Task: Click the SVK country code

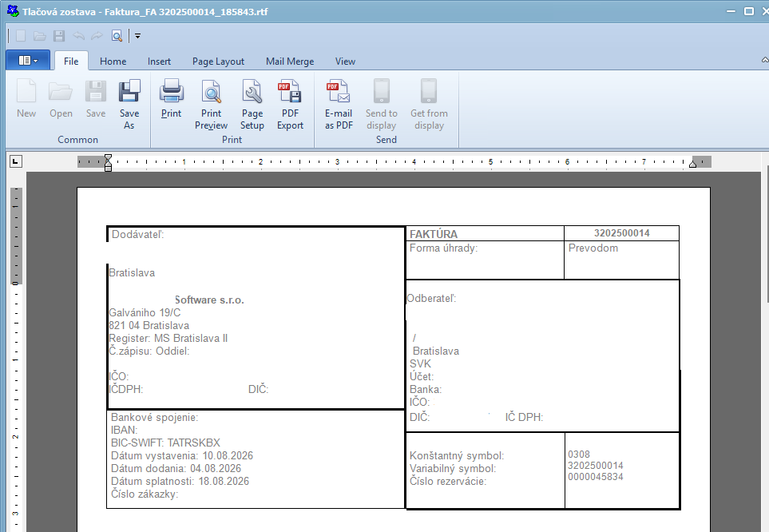Action: pyautogui.click(x=420, y=363)
